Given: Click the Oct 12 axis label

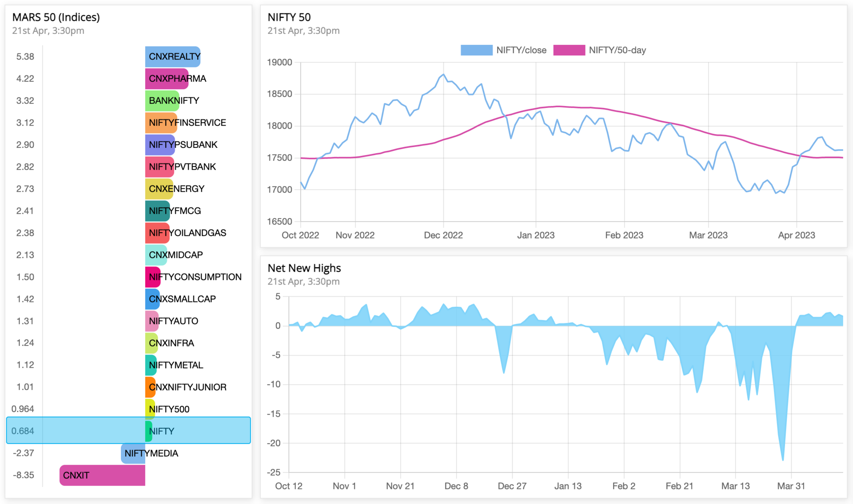Looking at the screenshot, I should click(289, 486).
